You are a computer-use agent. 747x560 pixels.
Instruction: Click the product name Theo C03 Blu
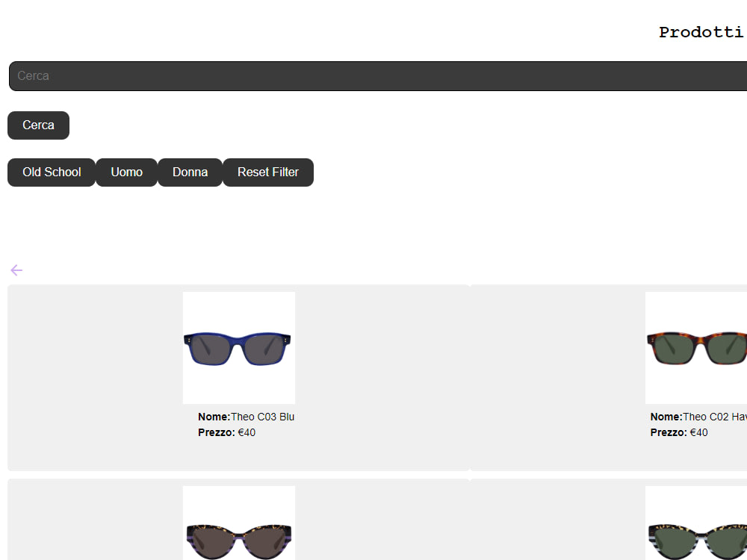[262, 417]
